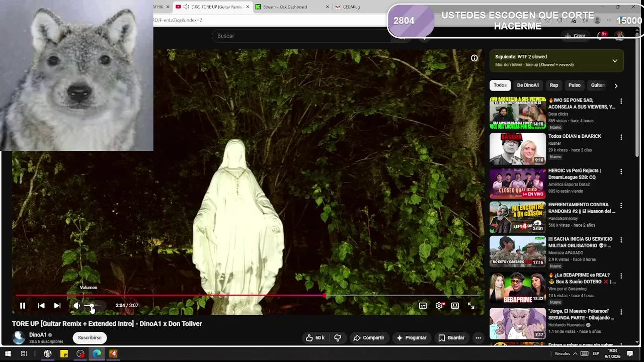Switch to theater mode view
This screenshot has width=644, height=362.
point(455,306)
